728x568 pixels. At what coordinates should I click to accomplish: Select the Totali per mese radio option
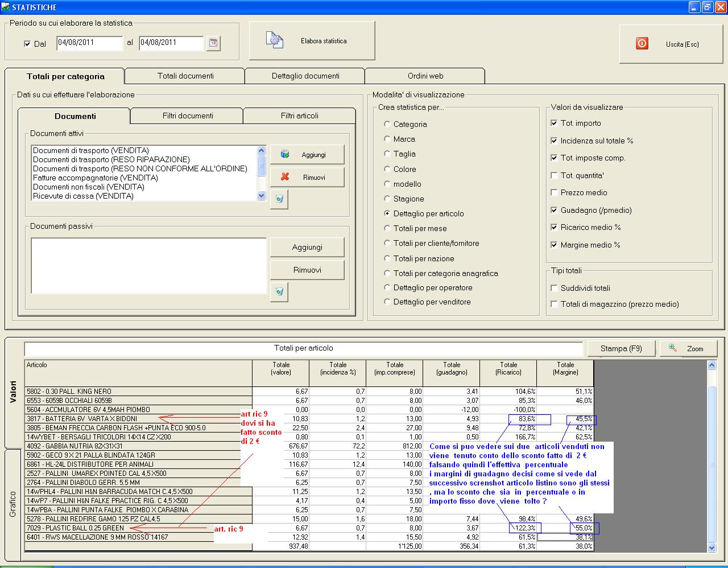coord(387,228)
